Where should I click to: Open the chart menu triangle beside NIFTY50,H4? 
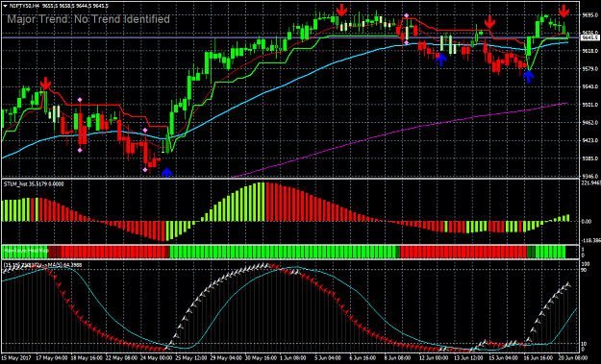tap(5, 6)
